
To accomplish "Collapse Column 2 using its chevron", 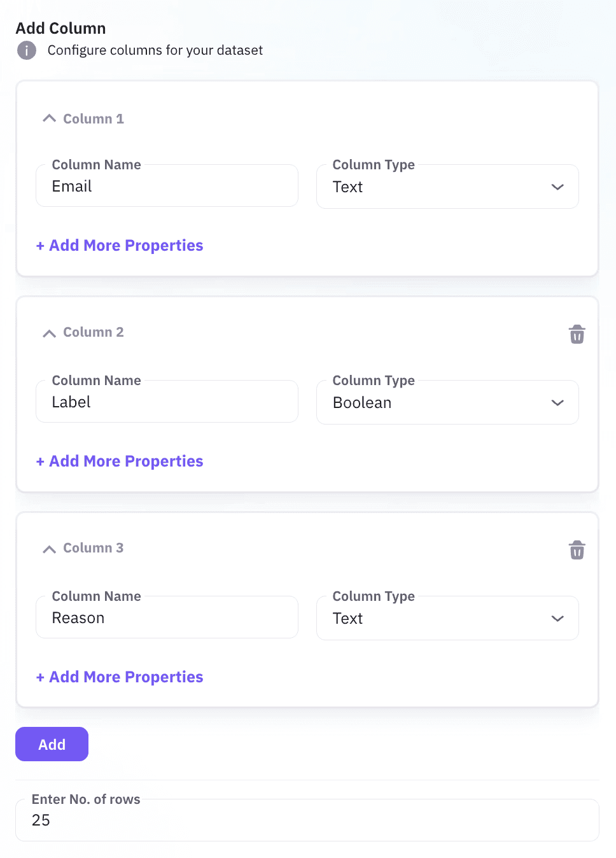I will [49, 333].
